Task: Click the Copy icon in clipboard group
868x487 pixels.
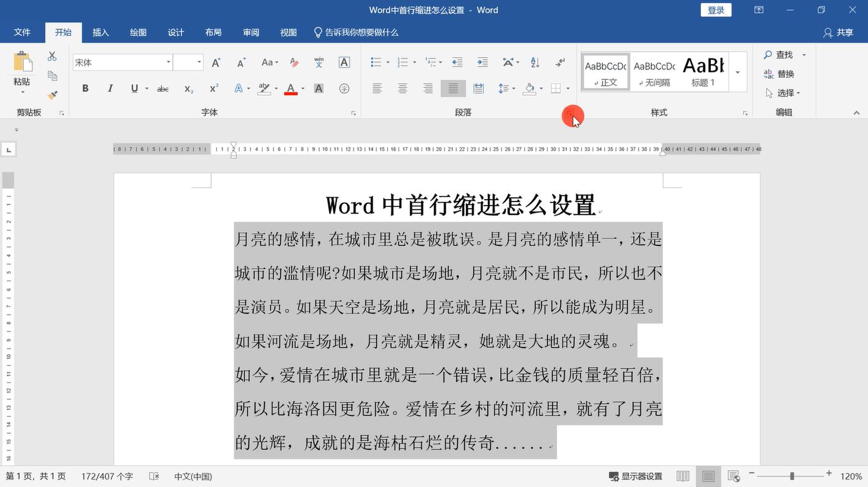Action: 52,75
